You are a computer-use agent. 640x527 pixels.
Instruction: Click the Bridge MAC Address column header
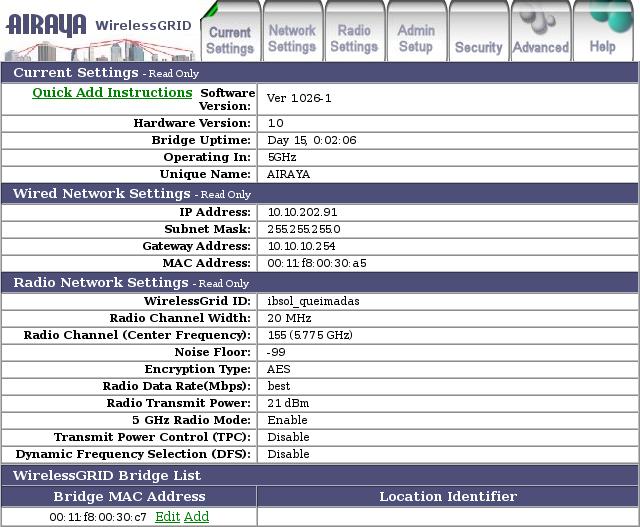129,497
